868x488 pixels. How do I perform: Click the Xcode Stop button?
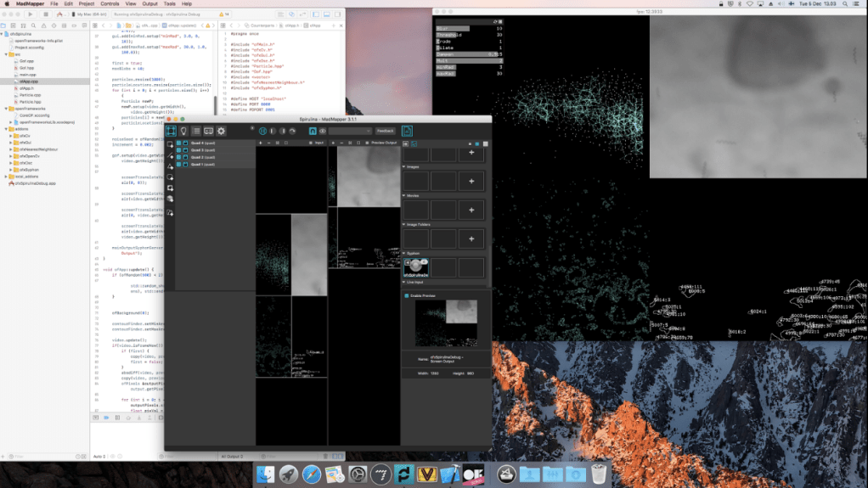coord(46,14)
